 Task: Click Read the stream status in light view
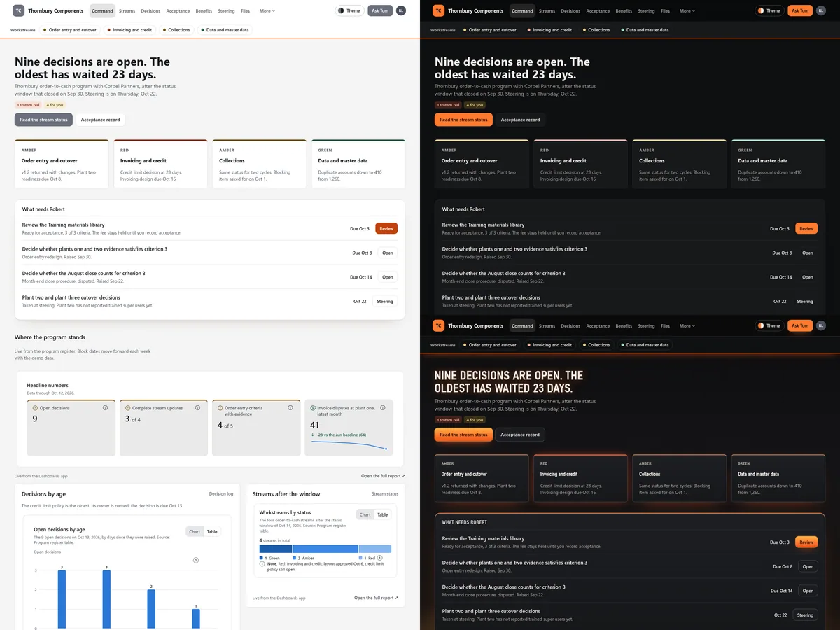pyautogui.click(x=43, y=120)
